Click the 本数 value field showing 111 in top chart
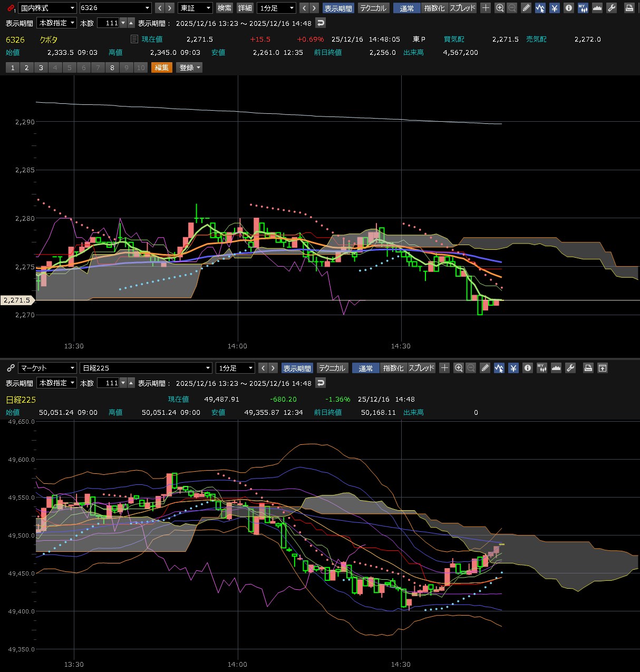640x672 pixels. [109, 23]
